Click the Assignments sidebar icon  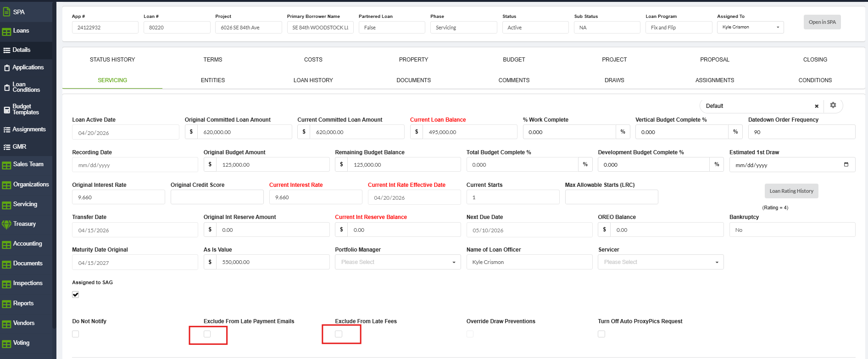pyautogui.click(x=7, y=130)
